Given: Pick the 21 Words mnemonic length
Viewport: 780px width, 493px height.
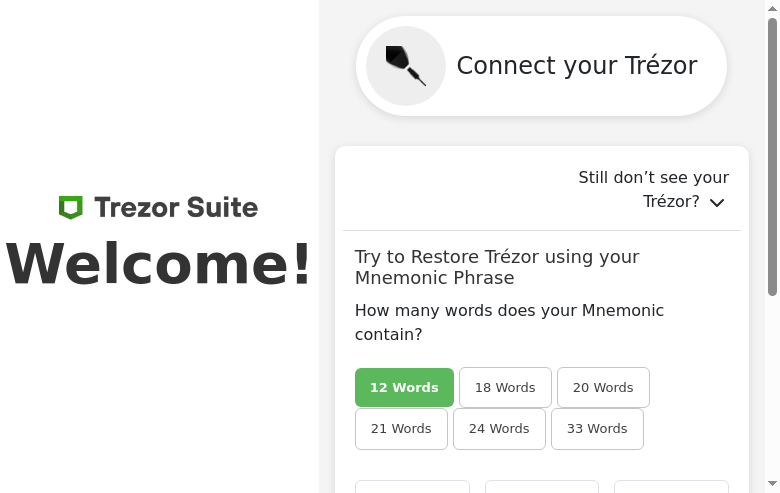Looking at the screenshot, I should tap(401, 428).
